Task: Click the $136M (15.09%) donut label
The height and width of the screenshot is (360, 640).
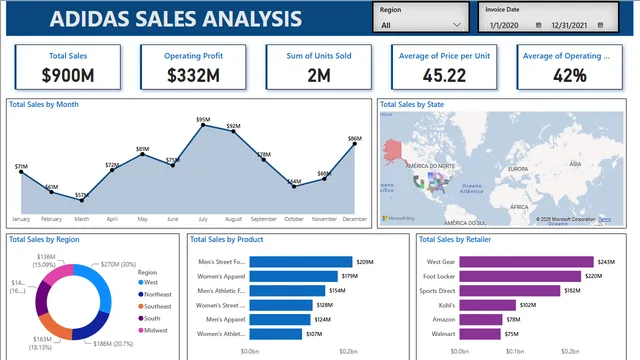Action: 44,261
